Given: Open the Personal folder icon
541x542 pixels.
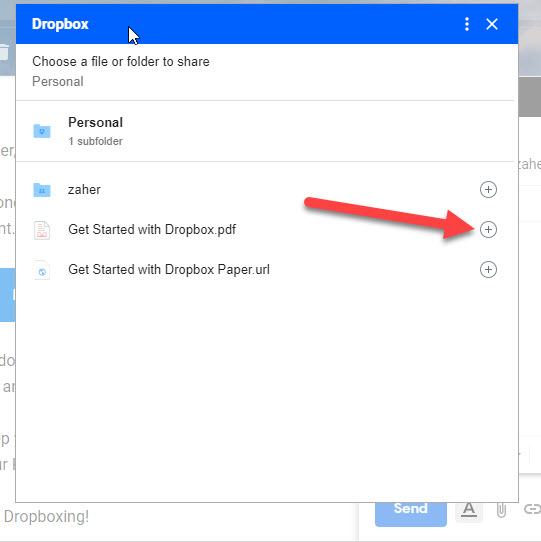Looking at the screenshot, I should point(42,131).
